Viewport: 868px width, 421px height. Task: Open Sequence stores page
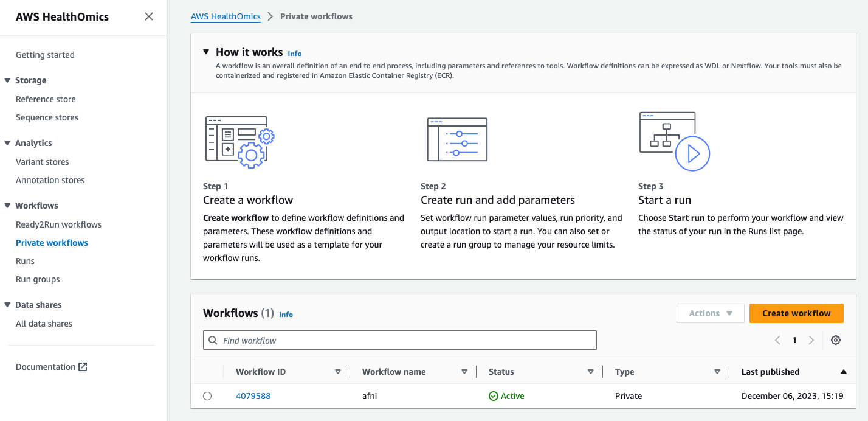47,117
